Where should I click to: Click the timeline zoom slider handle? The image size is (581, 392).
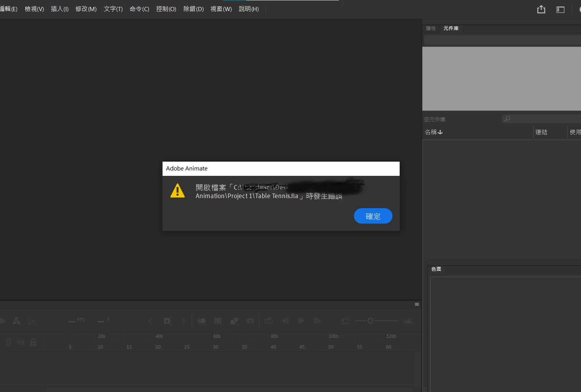(x=370, y=321)
